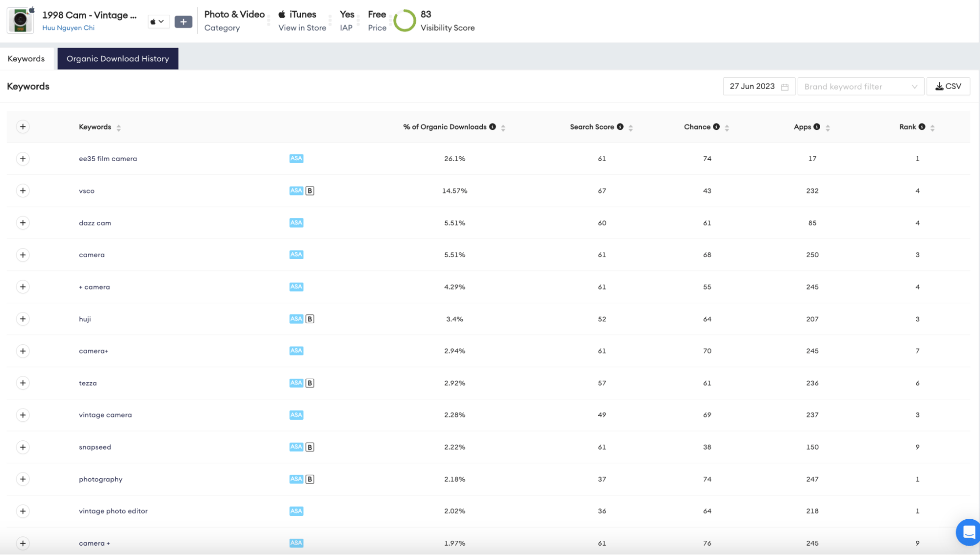This screenshot has height=555, width=980.
Task: Click the Rank column info icon
Action: [922, 127]
